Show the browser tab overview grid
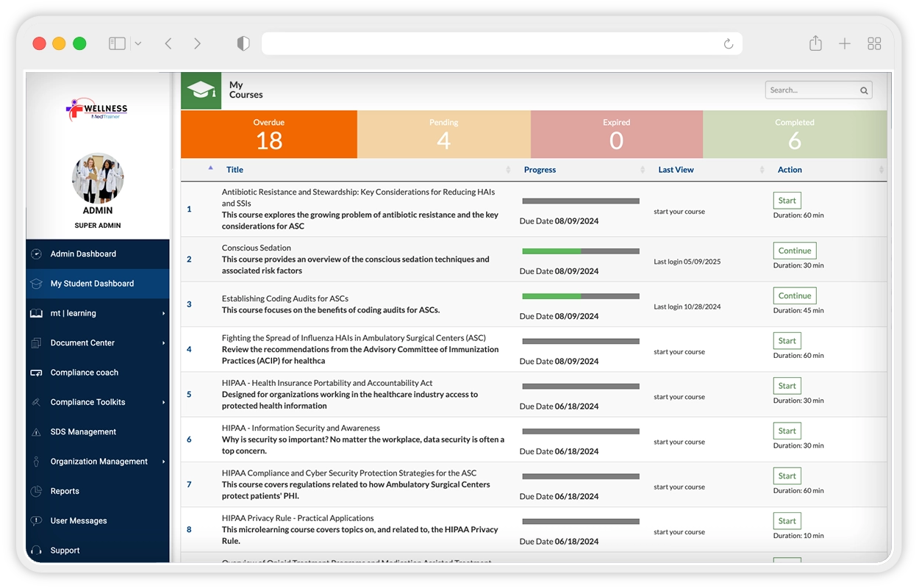 tap(874, 44)
